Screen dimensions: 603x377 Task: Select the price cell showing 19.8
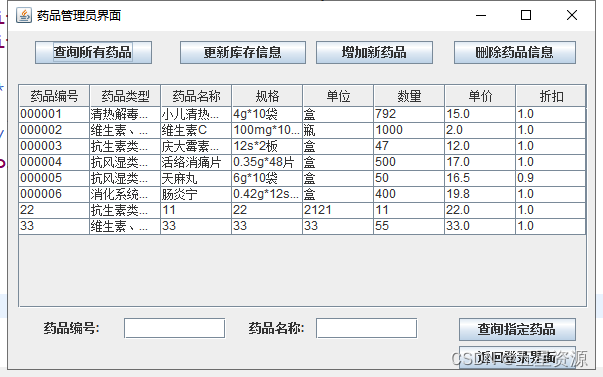coord(480,194)
